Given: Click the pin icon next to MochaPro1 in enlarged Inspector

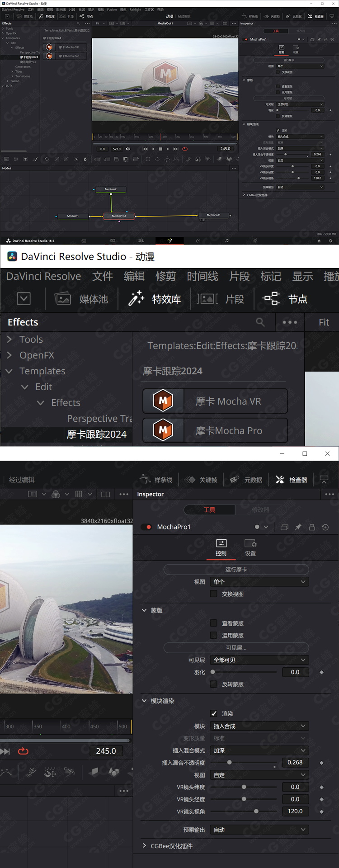Looking at the screenshot, I should tap(298, 527).
